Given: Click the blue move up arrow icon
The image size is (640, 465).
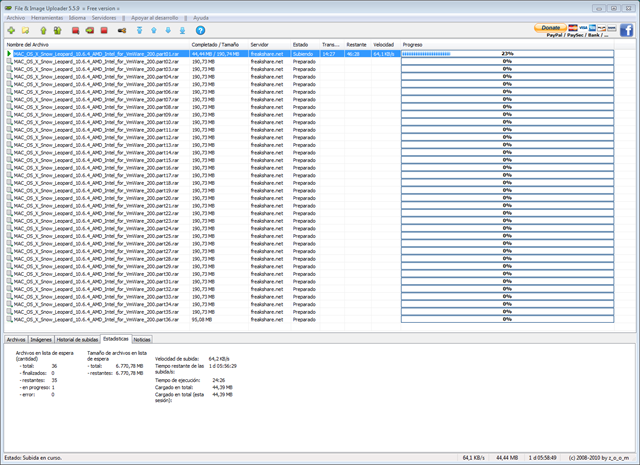Looking at the screenshot, I should pos(154,30).
